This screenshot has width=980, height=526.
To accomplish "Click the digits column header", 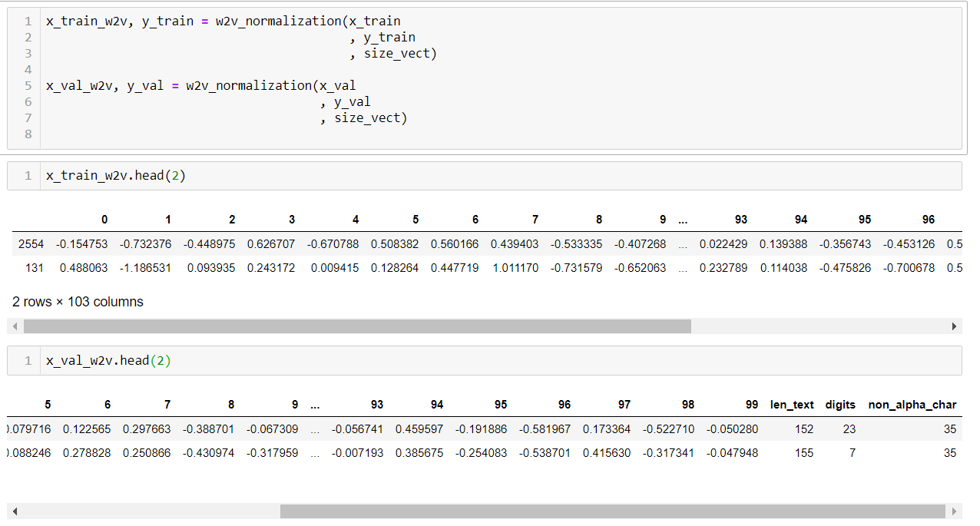I will [840, 405].
